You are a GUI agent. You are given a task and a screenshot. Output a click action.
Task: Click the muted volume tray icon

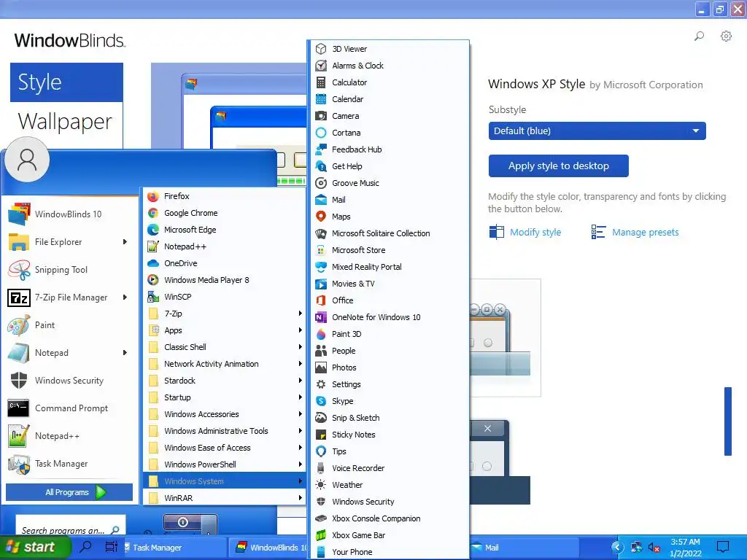coord(654,548)
